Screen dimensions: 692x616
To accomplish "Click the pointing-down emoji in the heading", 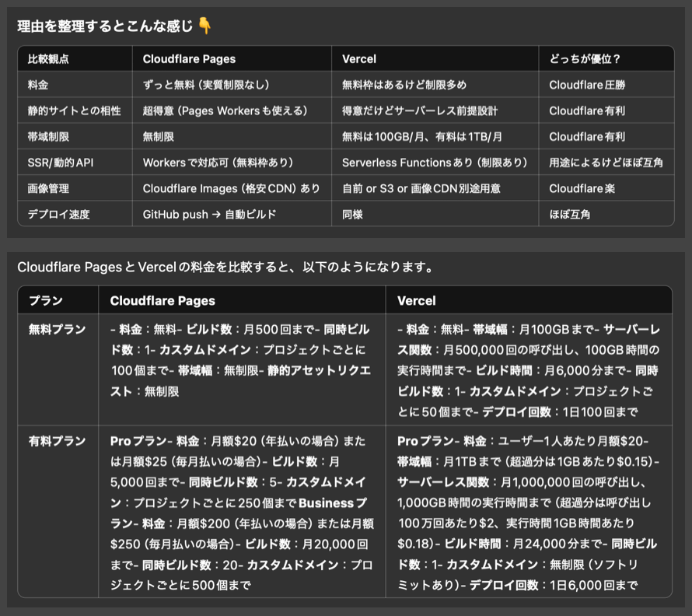I will click(204, 26).
